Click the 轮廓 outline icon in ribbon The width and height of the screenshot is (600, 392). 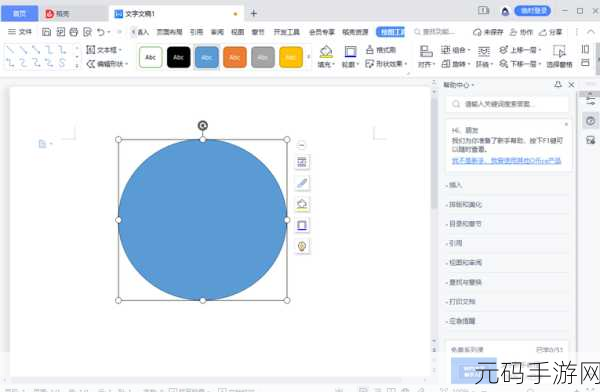[x=350, y=52]
